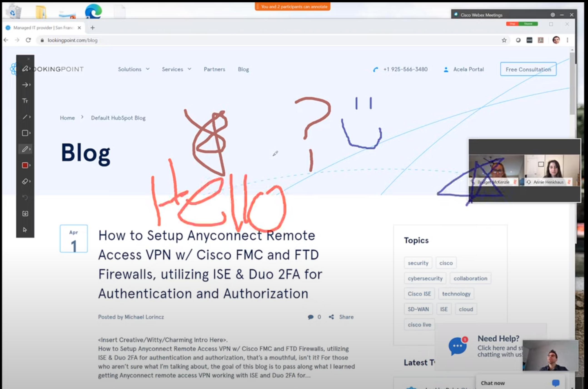Open the red annotation color picker
Image resolution: width=588 pixels, height=389 pixels.
25,165
